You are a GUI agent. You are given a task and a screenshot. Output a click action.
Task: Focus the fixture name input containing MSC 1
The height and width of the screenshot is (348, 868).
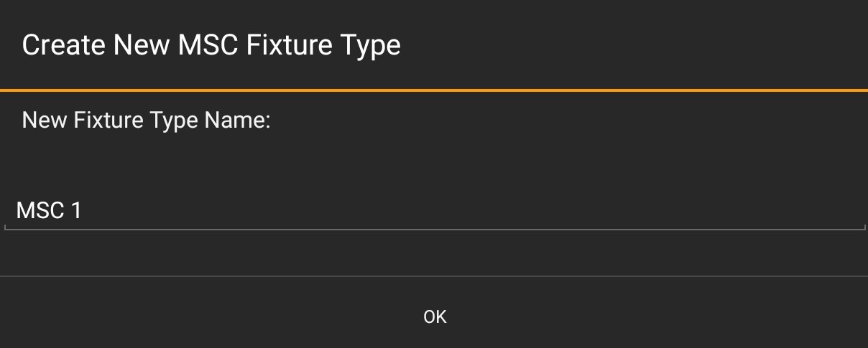pyautogui.click(x=434, y=211)
